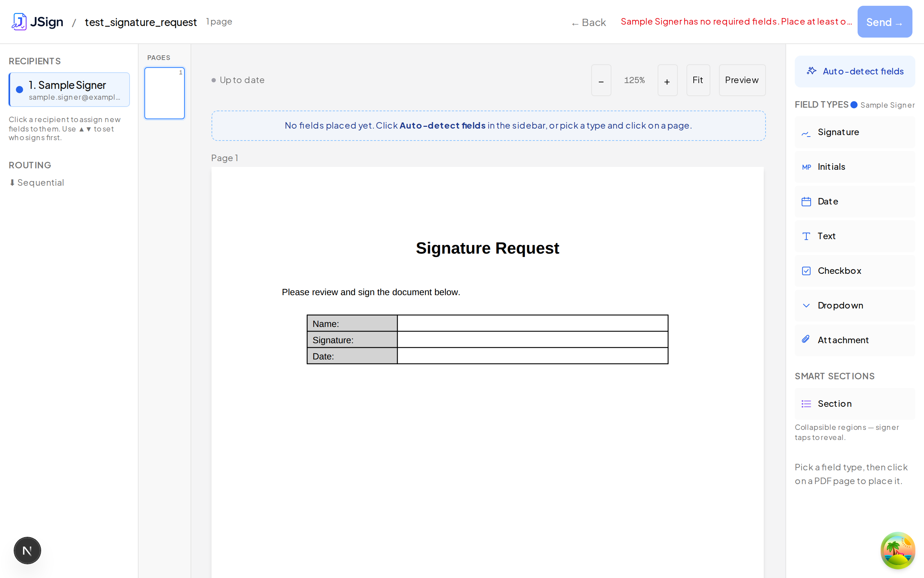Click the Auto-detect fields magic icon
The width and height of the screenshot is (924, 578).
click(811, 71)
